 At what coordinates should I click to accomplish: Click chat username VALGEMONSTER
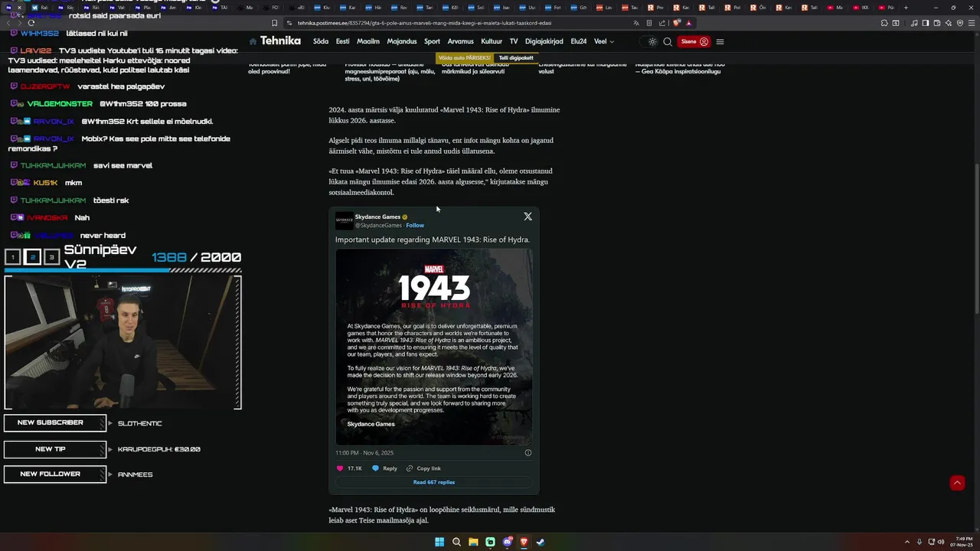[x=60, y=103]
